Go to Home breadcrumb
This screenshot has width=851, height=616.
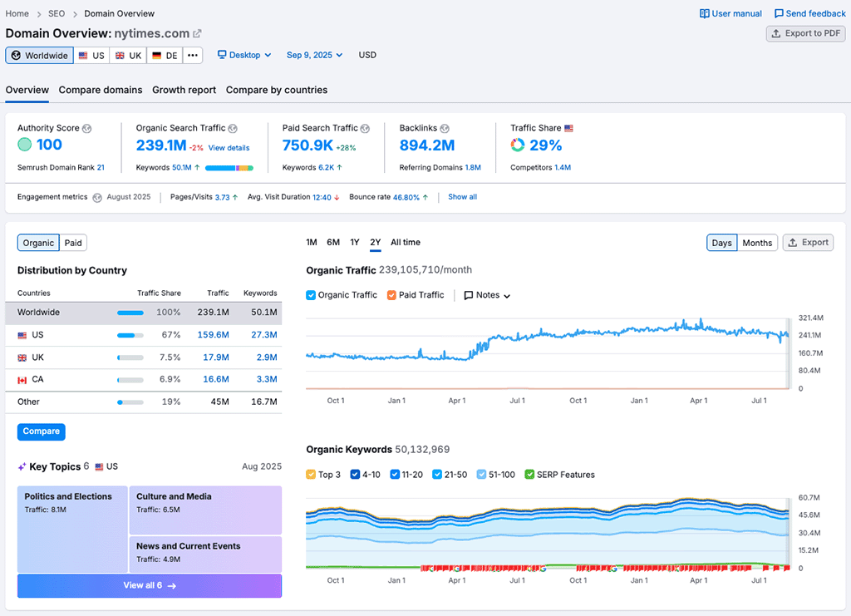(x=17, y=13)
